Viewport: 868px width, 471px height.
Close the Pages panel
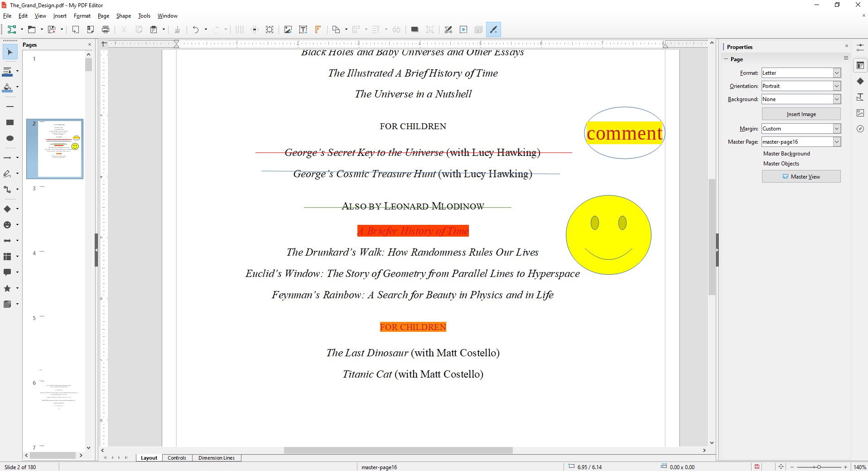(89, 44)
